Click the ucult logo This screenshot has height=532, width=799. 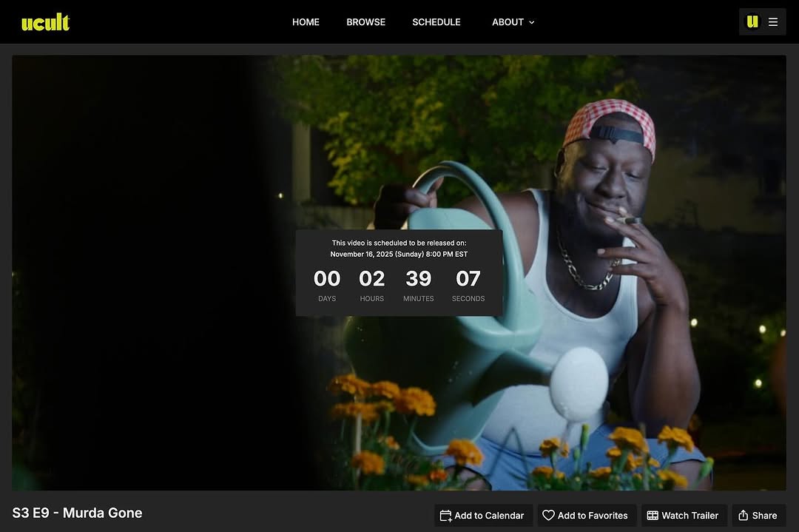click(45, 22)
